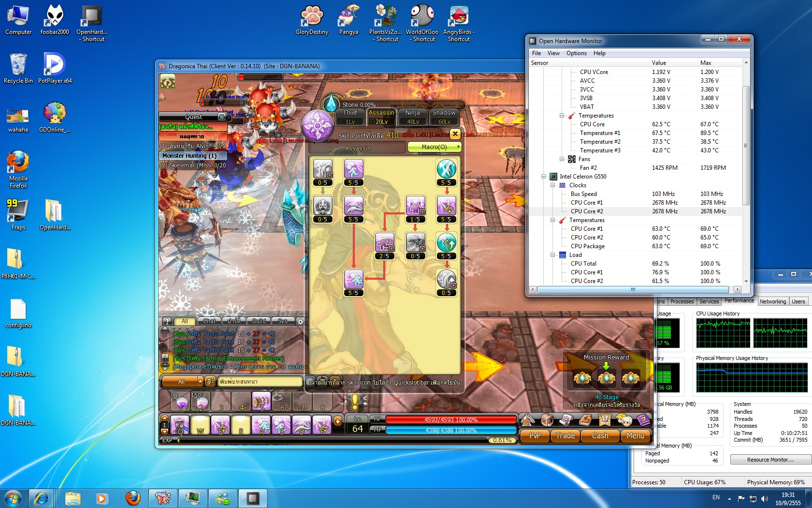Click the blue MP bar
Screen dimensions: 812x508
(450, 430)
